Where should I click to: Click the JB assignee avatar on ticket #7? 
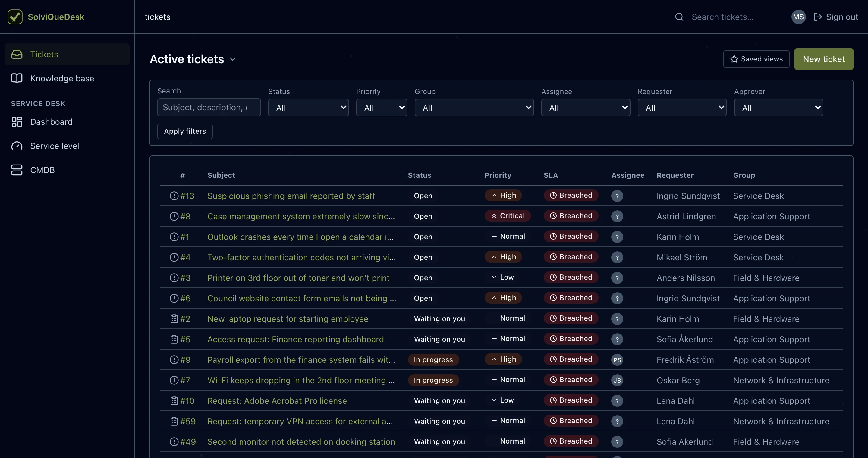617,380
